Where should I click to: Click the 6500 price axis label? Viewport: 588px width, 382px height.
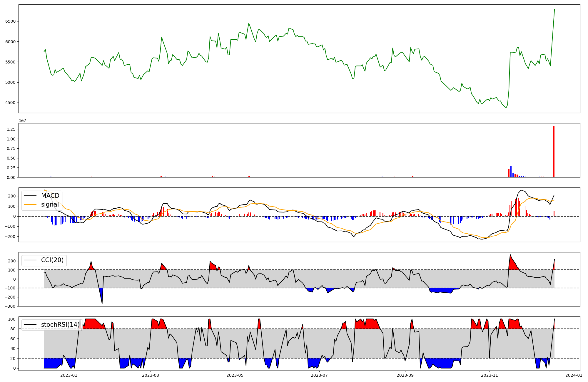[x=10, y=21]
